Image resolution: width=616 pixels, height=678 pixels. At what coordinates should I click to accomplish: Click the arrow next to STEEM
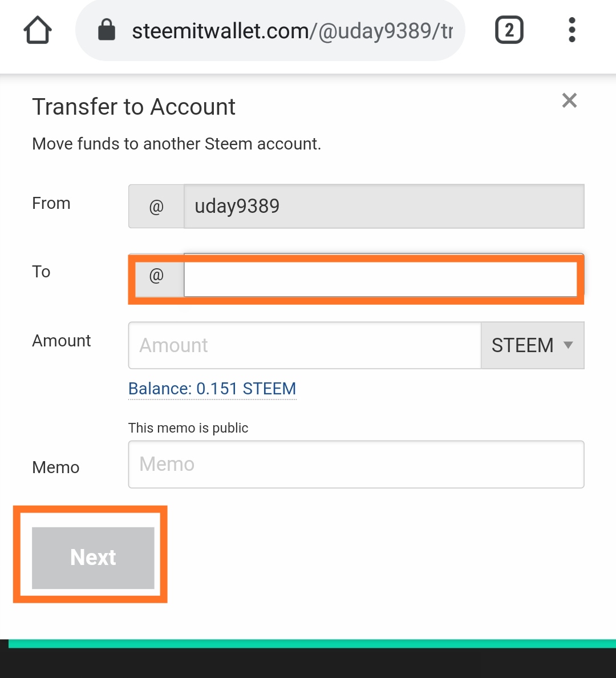tap(568, 345)
